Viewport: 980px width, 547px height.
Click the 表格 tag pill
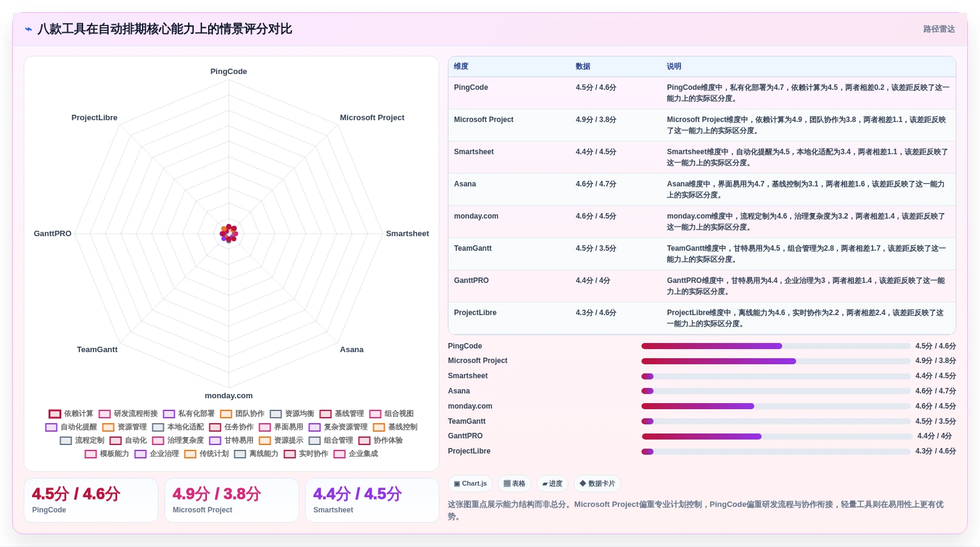(x=515, y=484)
